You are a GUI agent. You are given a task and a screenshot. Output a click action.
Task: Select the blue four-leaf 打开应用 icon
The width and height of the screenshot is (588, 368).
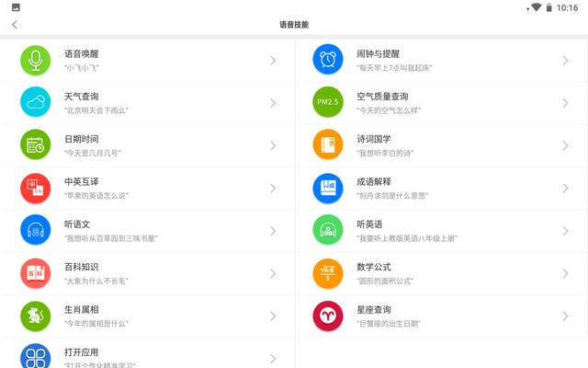35,356
